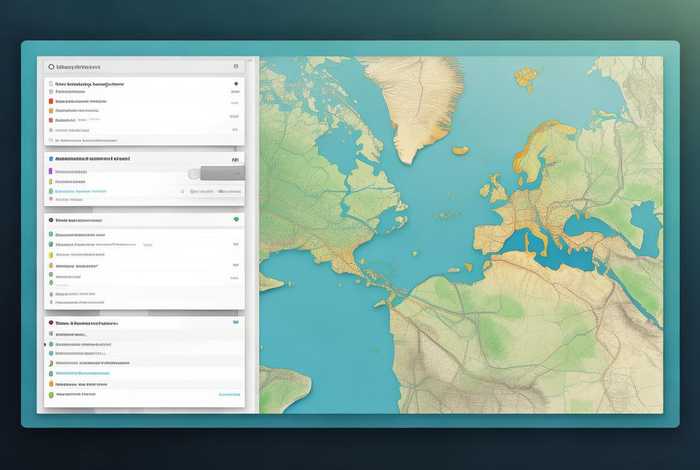Click the search icon in the sidebar header
The width and height of the screenshot is (700, 470).
click(50, 66)
